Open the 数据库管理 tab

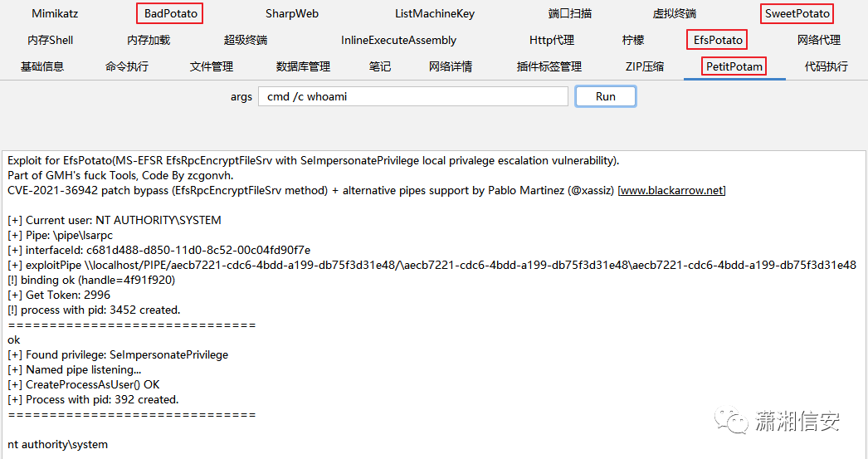[x=303, y=66]
